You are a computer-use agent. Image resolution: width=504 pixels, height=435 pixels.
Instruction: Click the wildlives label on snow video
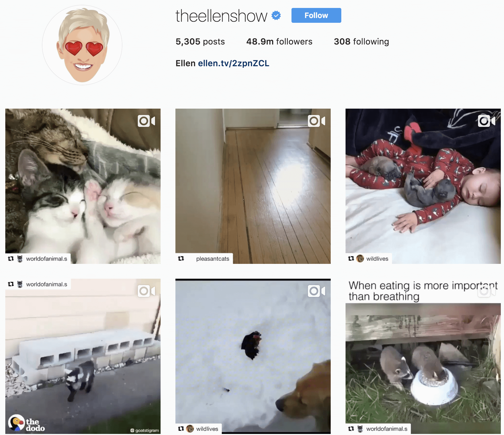click(207, 429)
